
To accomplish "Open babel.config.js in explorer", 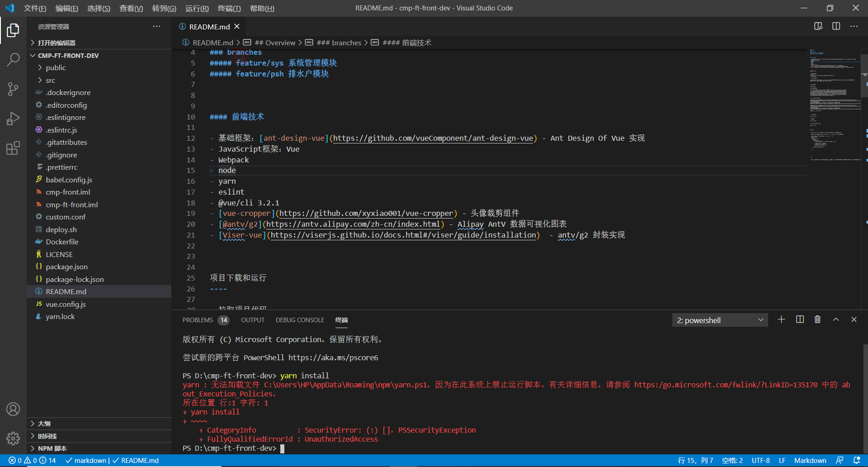I will [x=69, y=180].
